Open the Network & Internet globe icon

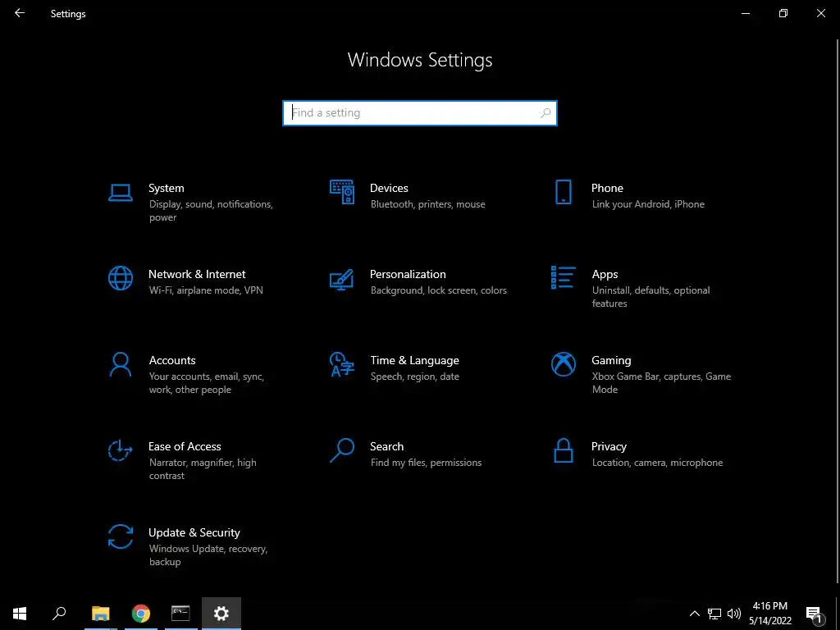120,278
